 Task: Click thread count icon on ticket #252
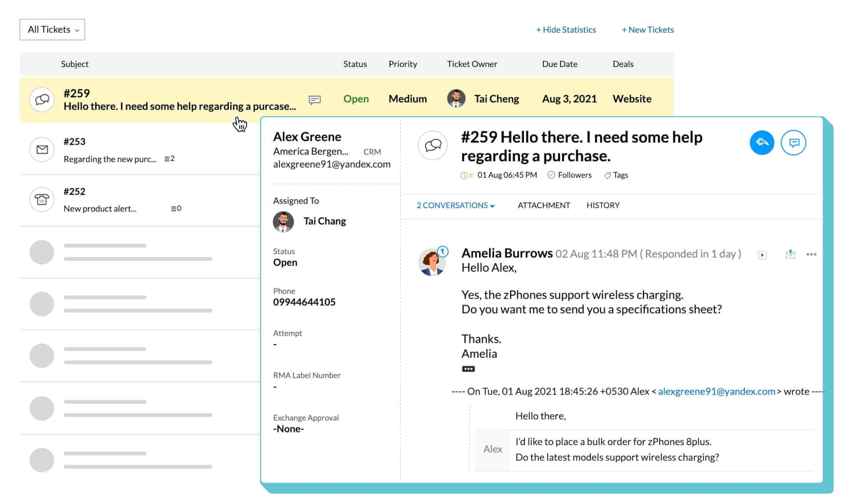pos(176,208)
